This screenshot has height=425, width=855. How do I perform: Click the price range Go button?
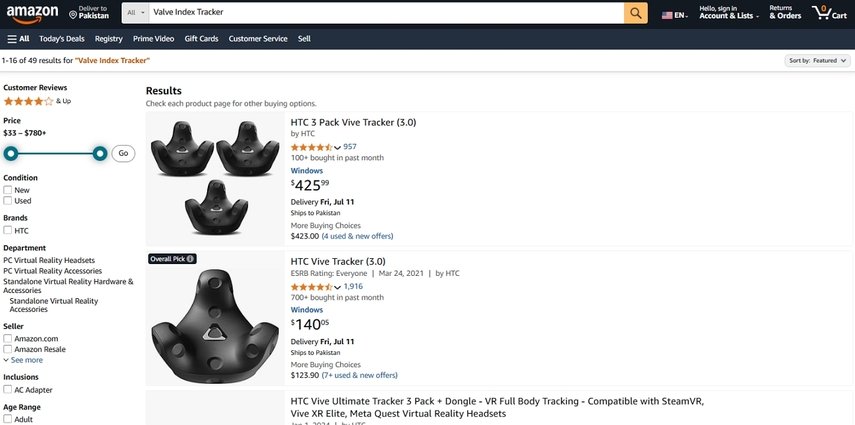123,153
